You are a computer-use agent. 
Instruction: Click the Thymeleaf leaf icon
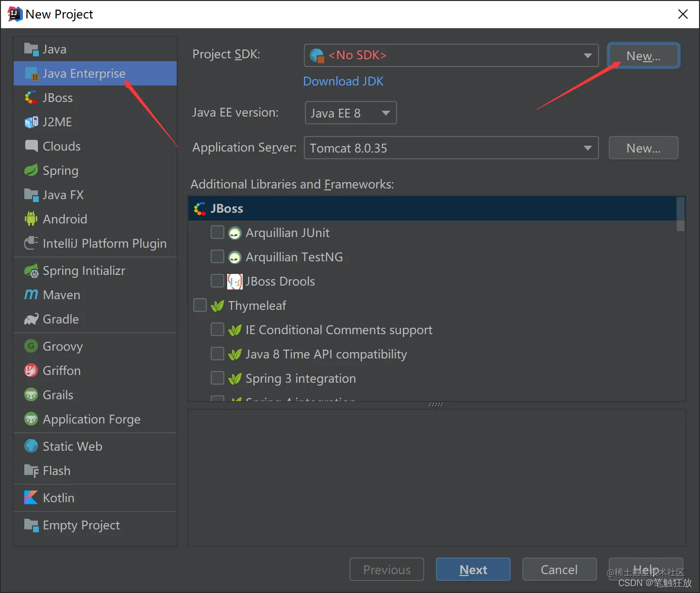pos(217,305)
